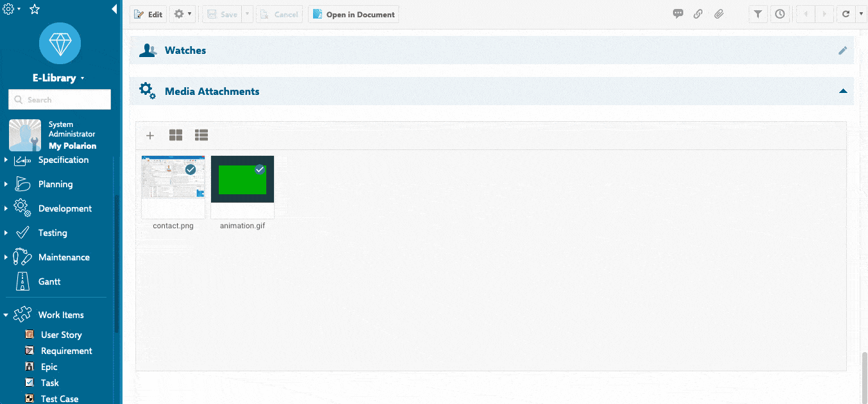This screenshot has height=404, width=868.
Task: Open the Save options dropdown arrow
Action: click(247, 14)
